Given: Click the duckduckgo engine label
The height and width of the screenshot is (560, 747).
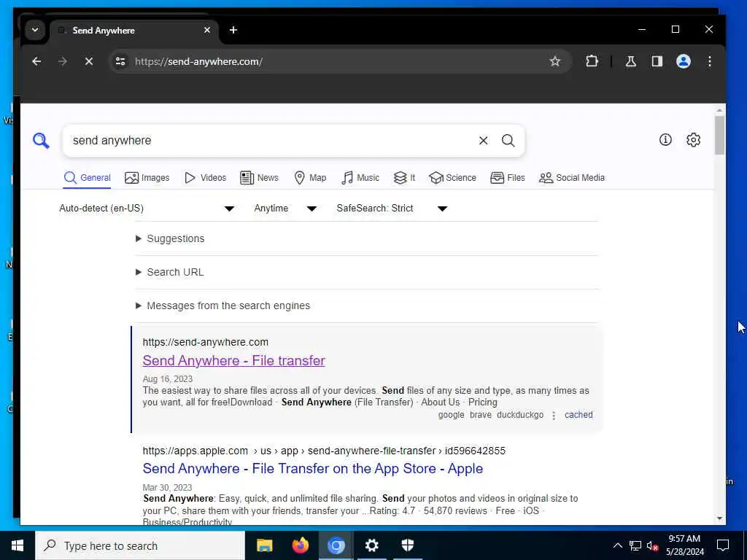Looking at the screenshot, I should coord(519,415).
